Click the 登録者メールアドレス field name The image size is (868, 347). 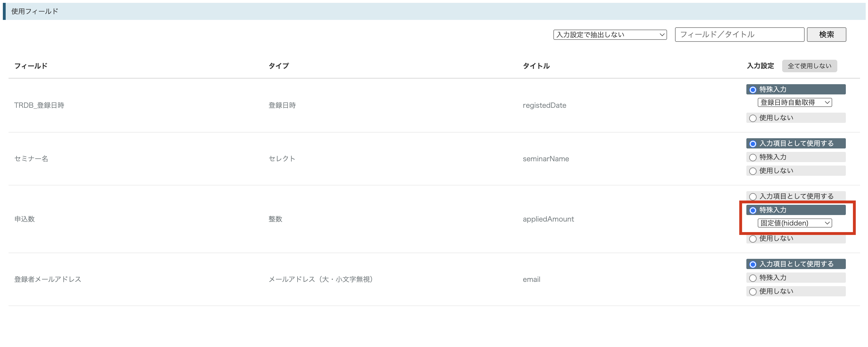(x=47, y=279)
